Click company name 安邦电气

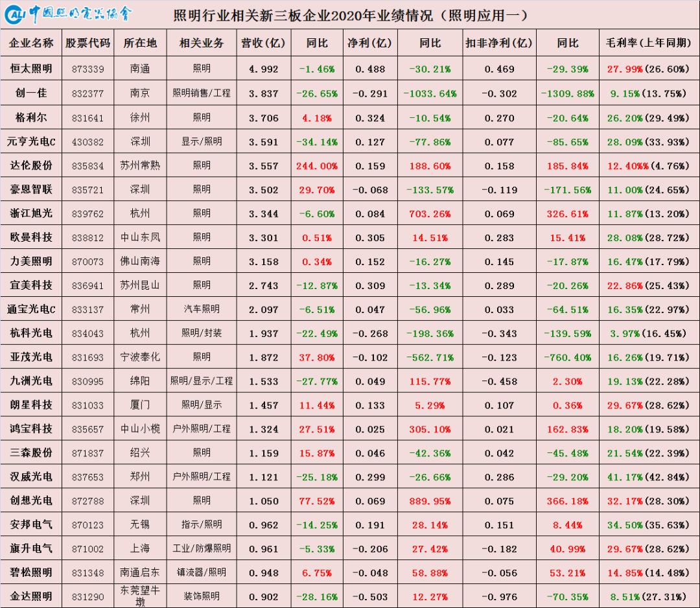31,524
